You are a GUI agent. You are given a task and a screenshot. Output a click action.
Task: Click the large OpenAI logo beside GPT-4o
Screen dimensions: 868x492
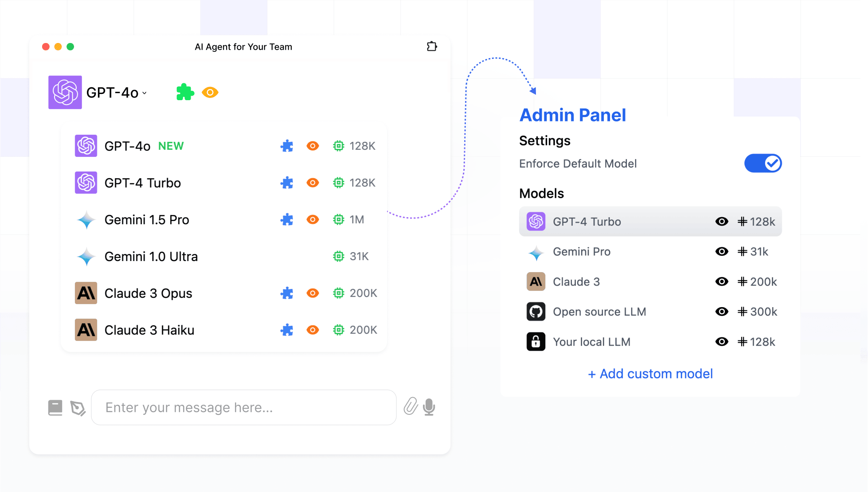point(65,92)
